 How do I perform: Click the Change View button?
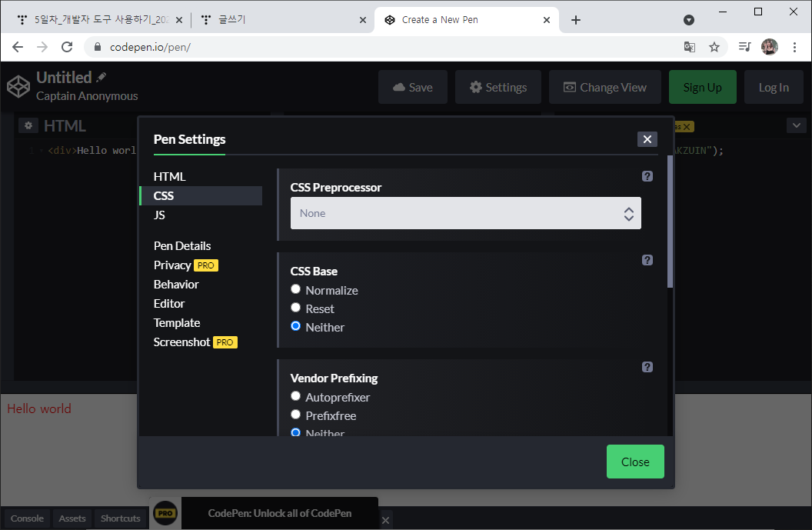pos(605,87)
